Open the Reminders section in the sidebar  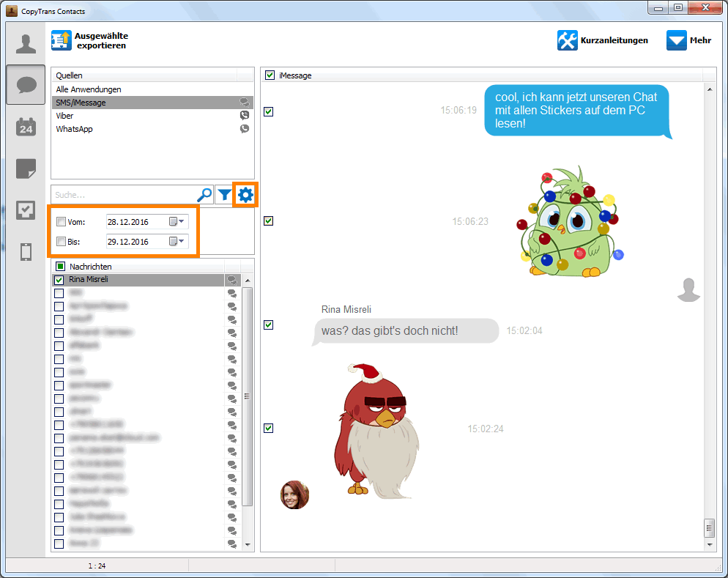26,210
